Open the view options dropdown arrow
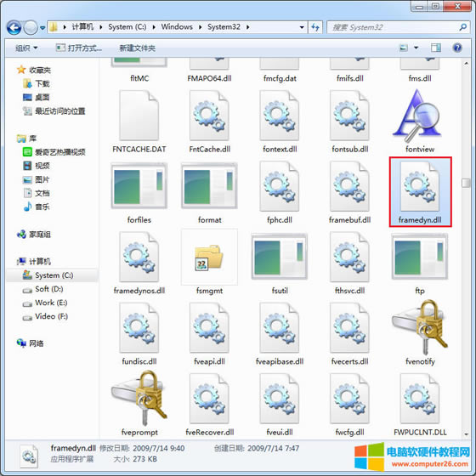This screenshot has width=476, height=476. (x=416, y=48)
